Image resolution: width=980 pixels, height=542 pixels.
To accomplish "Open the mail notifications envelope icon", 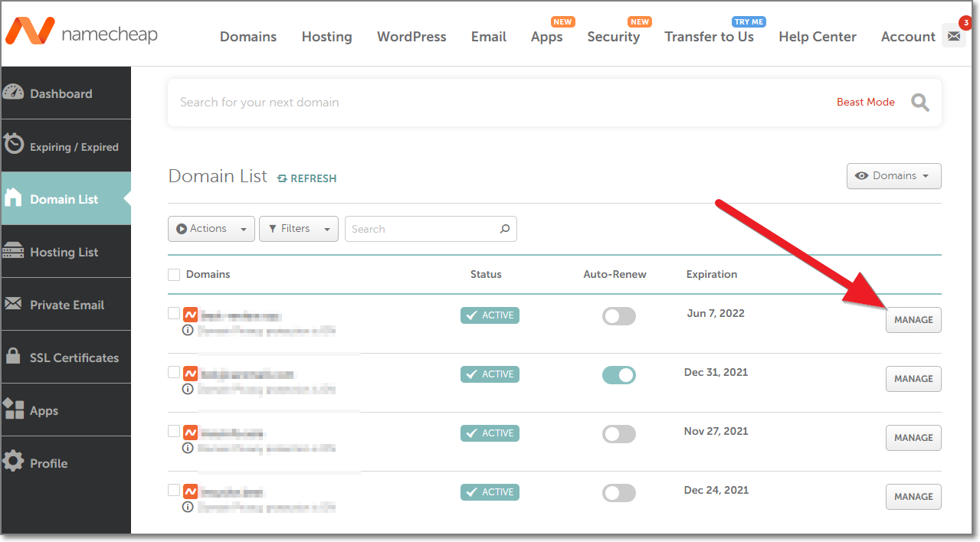I will (x=954, y=36).
